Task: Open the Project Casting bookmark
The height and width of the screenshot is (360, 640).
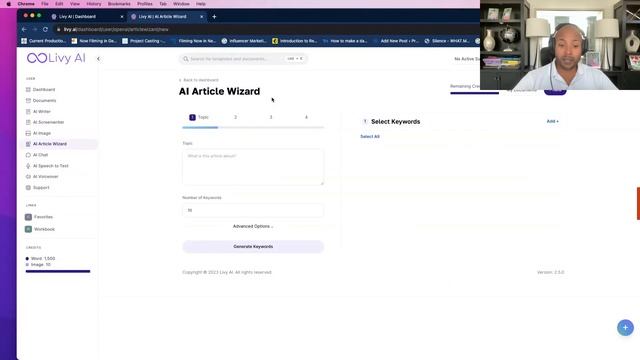Action: tap(144, 41)
